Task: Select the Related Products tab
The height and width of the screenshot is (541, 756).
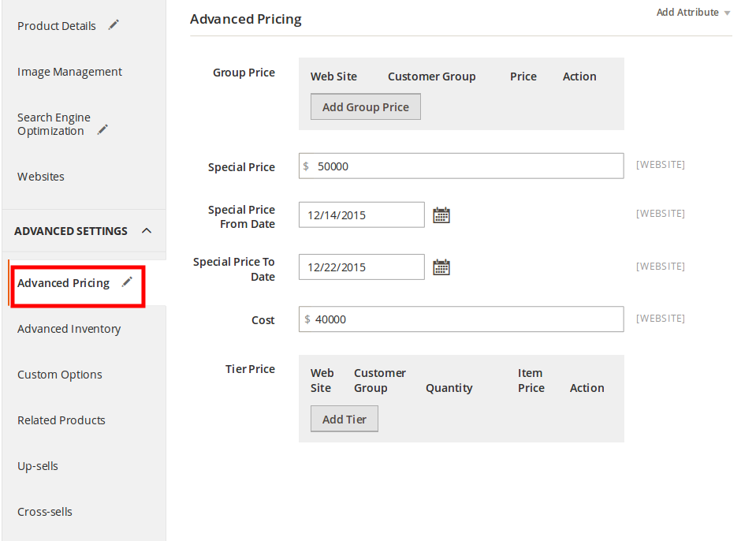Action: [61, 420]
